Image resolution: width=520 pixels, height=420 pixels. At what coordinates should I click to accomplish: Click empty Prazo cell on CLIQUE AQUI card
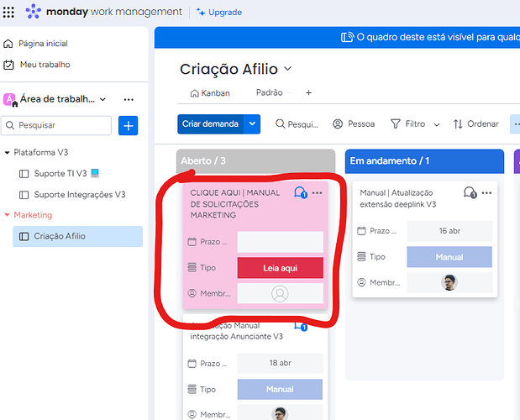281,242
